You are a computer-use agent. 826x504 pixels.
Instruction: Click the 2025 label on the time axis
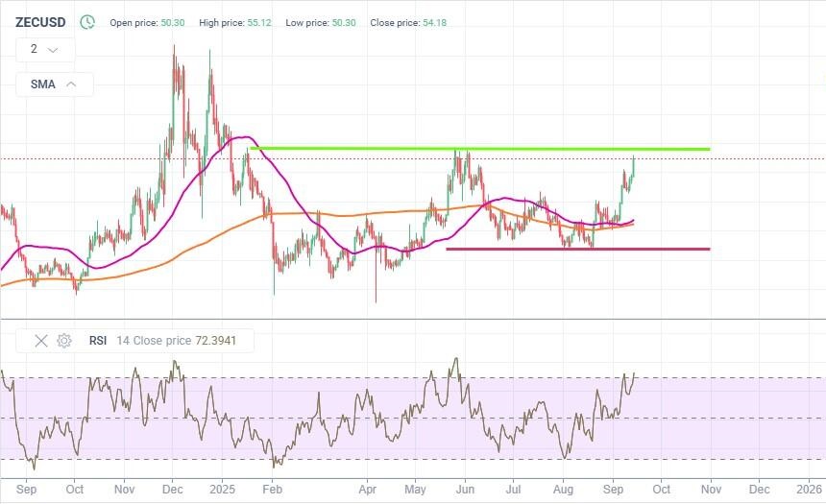222,488
